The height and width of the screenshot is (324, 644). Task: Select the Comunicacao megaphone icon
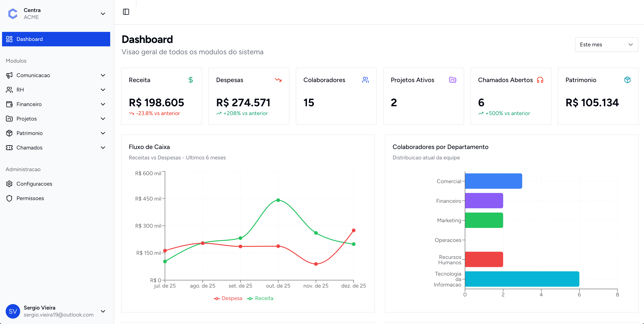(x=9, y=75)
